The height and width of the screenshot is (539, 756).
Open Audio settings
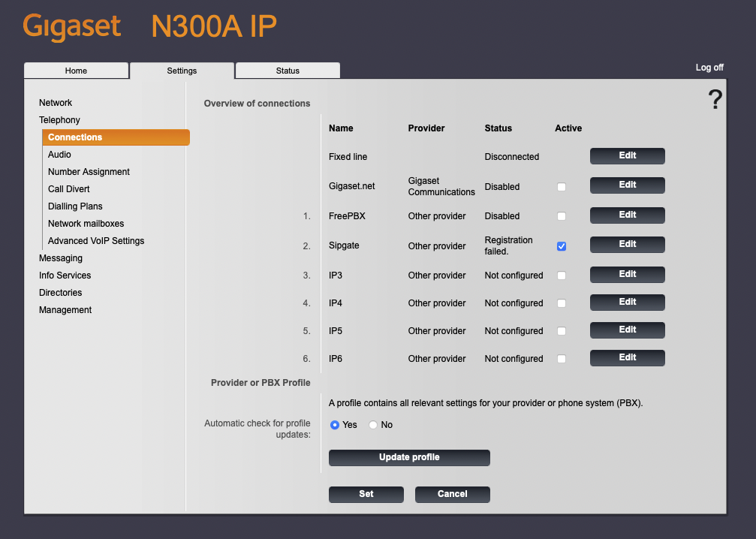click(x=59, y=155)
